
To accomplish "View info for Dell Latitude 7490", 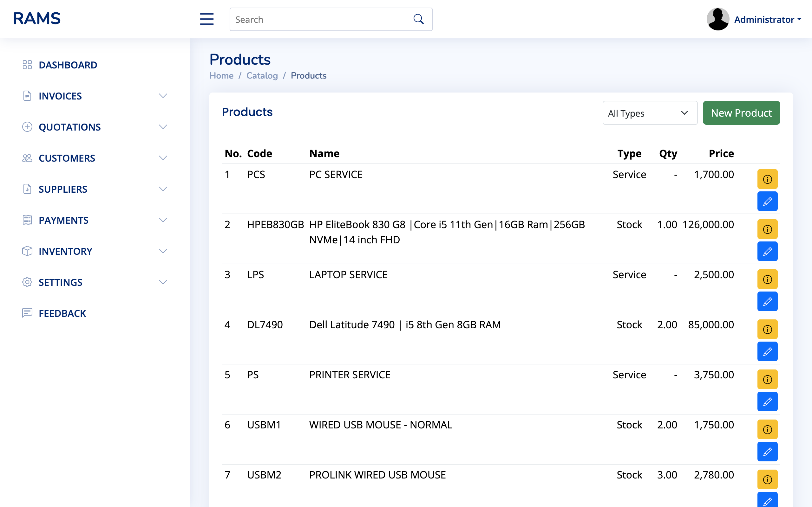I will pos(767,329).
